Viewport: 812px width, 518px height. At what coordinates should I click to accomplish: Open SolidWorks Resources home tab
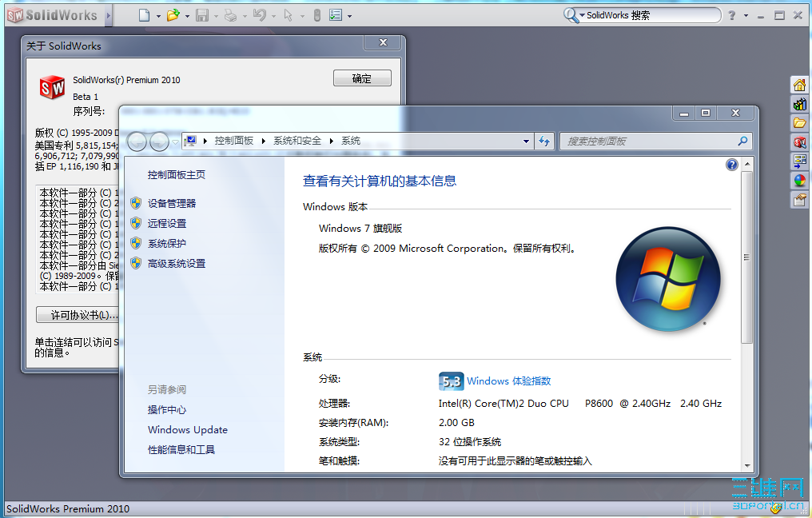coord(799,85)
